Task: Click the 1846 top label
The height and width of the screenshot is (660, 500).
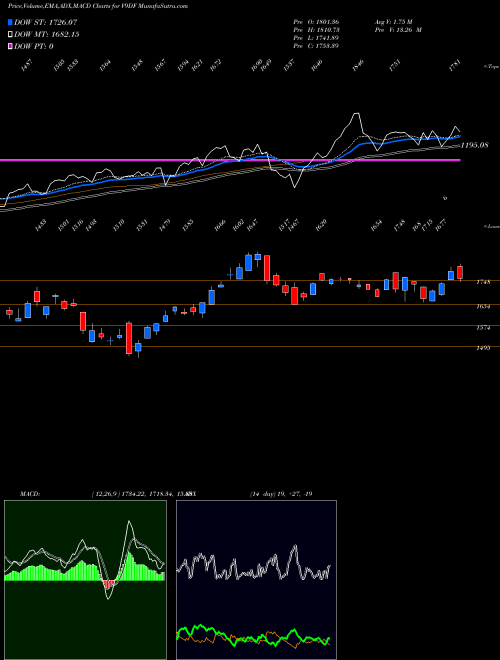Action: (x=358, y=65)
